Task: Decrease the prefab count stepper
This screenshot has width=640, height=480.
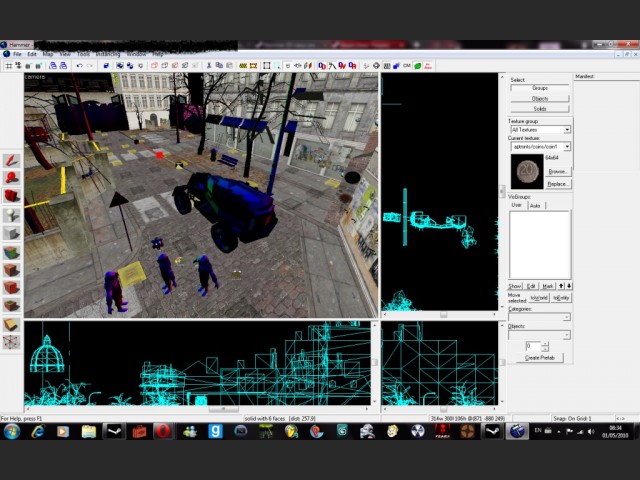Action: (545, 349)
